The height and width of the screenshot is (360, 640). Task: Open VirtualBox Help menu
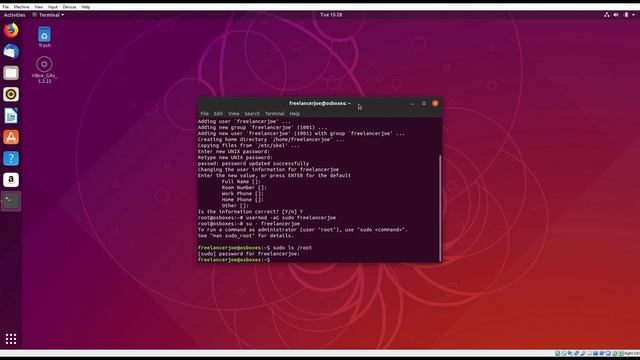tap(85, 7)
